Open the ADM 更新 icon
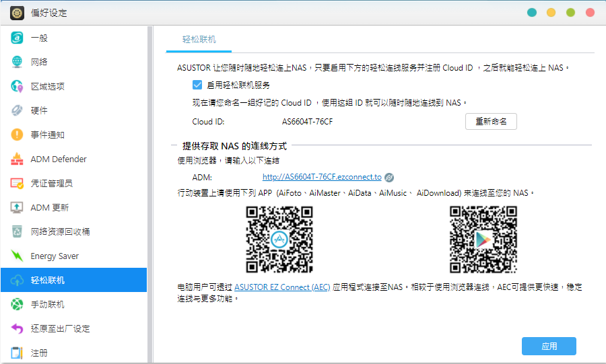Viewport: 606px width, 364px height. tap(17, 208)
